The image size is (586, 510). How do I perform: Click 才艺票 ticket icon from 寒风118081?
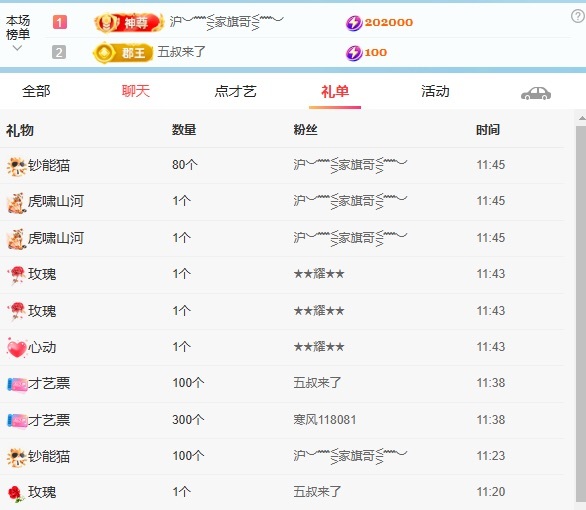coord(17,421)
